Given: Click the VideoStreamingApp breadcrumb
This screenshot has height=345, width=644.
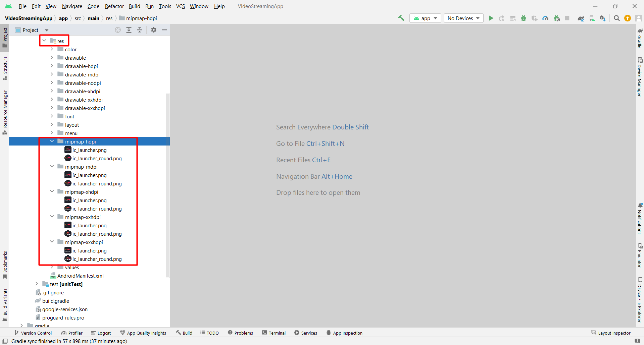Looking at the screenshot, I should coord(29,18).
